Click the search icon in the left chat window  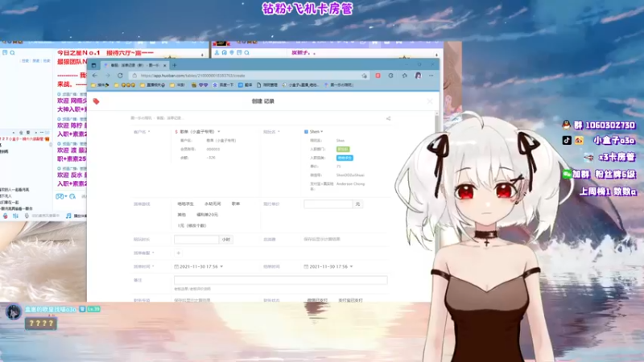[x=12, y=53]
